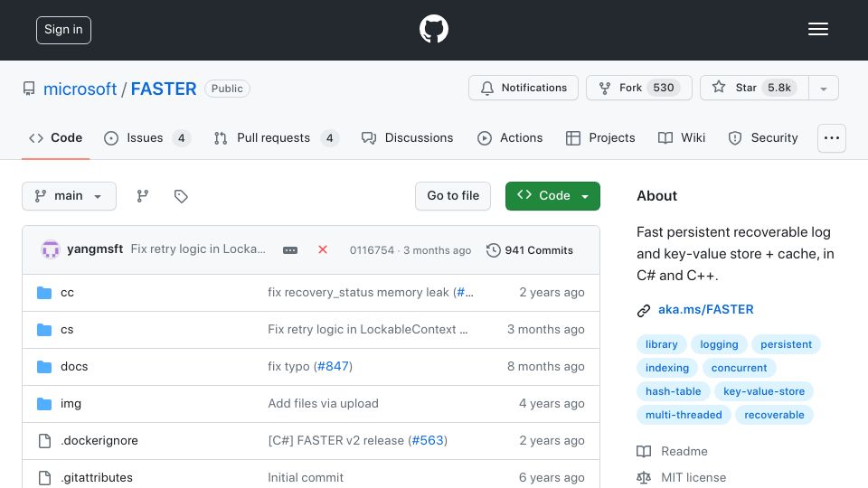Viewport: 868px width, 488px height.
Task: Visit the aka.ms/FASTER link
Action: (x=706, y=309)
